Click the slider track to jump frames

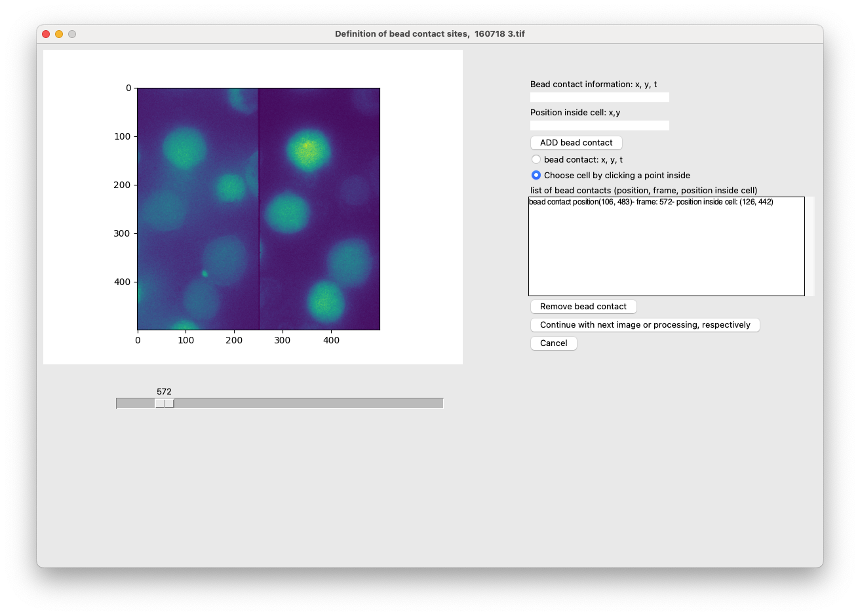point(295,403)
